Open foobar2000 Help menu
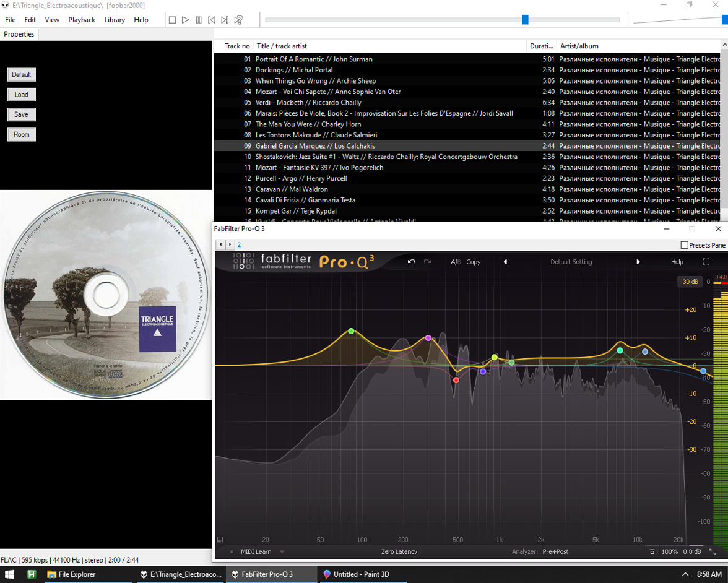 (141, 20)
